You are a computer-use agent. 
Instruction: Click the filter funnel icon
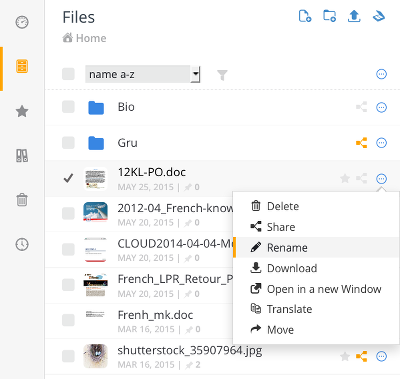click(222, 75)
